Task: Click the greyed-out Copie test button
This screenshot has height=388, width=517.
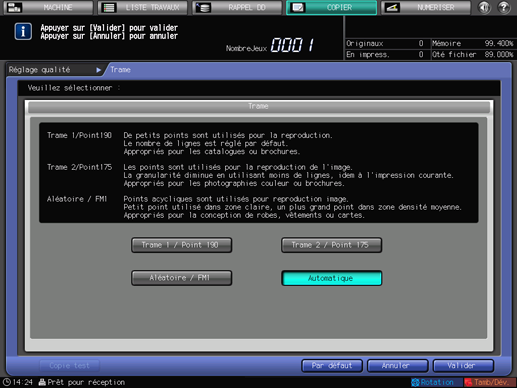Action: click(x=69, y=366)
